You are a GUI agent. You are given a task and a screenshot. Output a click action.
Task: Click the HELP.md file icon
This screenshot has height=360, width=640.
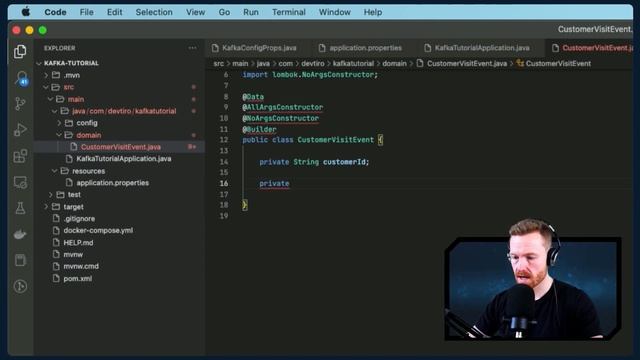56,242
